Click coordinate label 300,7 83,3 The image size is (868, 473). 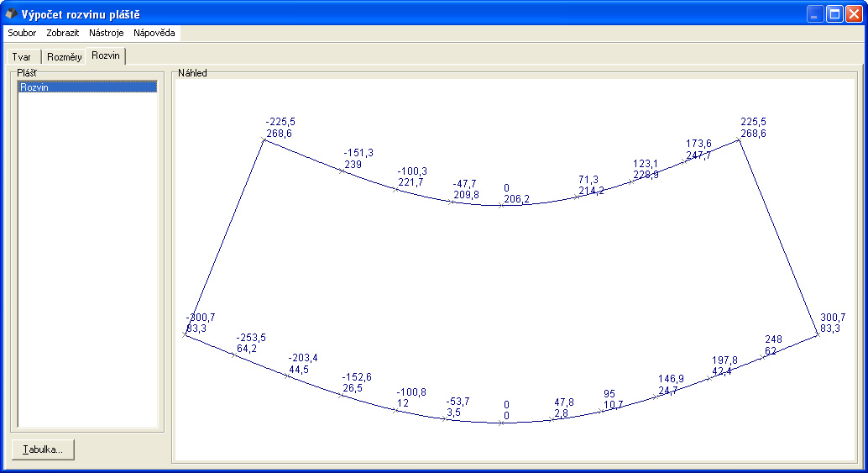[833, 323]
